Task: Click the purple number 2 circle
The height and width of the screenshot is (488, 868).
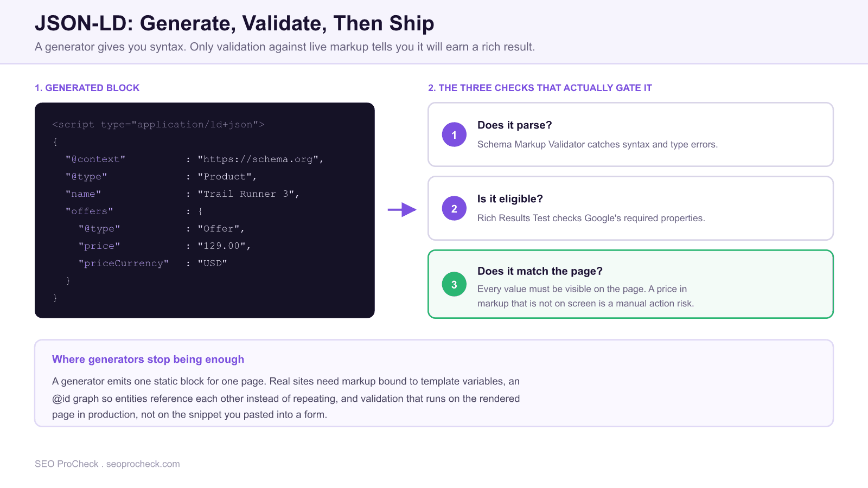Action: pos(454,208)
